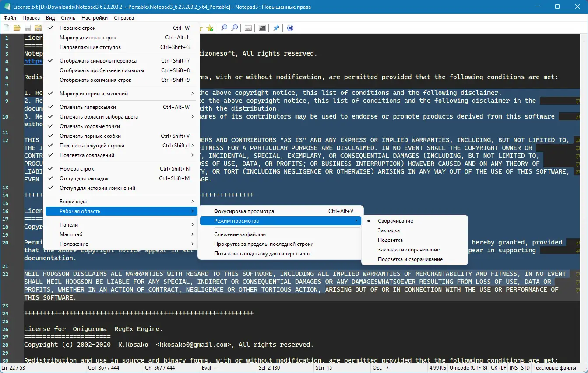Image resolution: width=588 pixels, height=373 pixels.
Task: Exit Notepad3 via the blue X icon
Action: (290, 28)
